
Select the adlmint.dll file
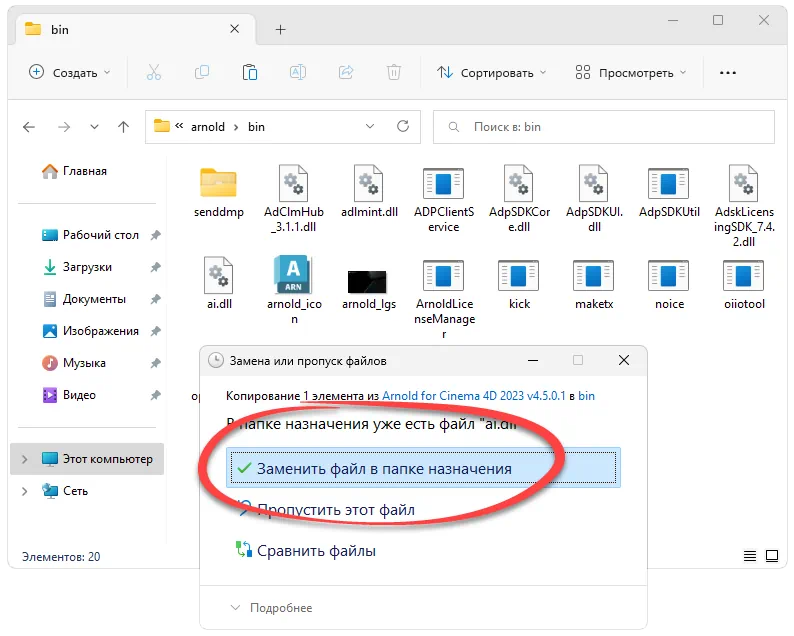pyautogui.click(x=369, y=192)
